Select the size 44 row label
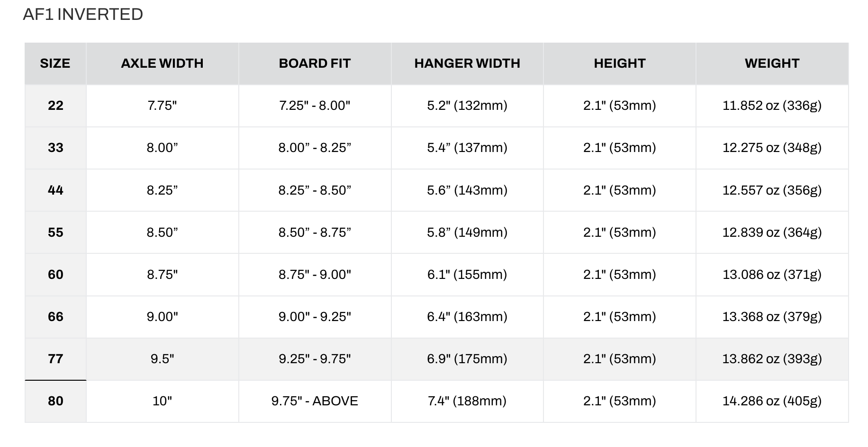 pyautogui.click(x=55, y=190)
